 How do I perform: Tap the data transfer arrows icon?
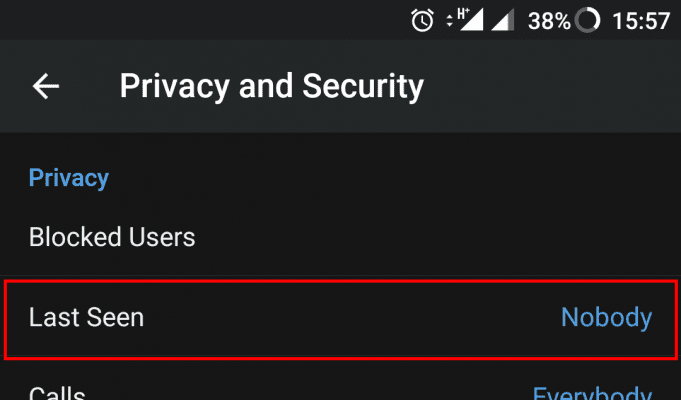tap(450, 20)
